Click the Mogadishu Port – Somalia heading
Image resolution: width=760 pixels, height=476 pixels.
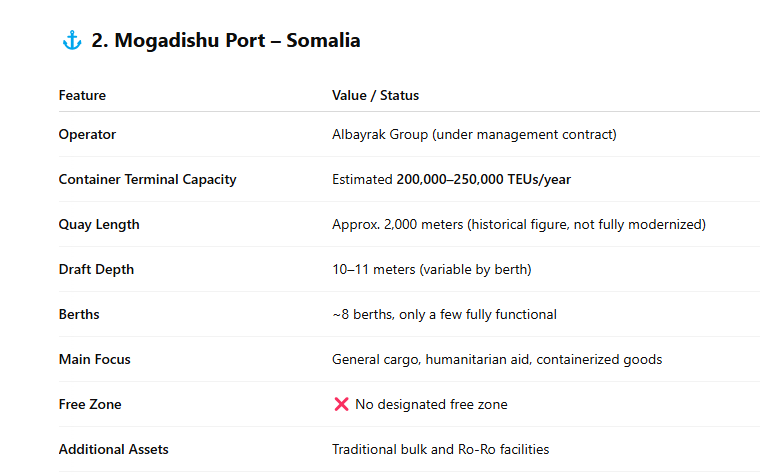point(226,40)
